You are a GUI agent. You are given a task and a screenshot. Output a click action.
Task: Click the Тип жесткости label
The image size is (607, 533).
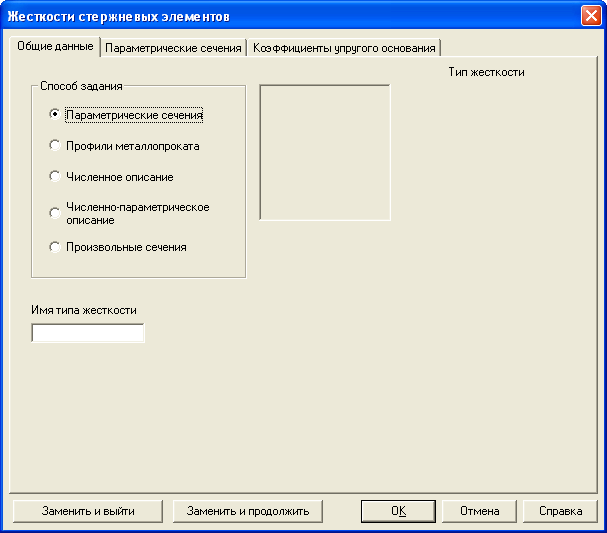(486, 72)
